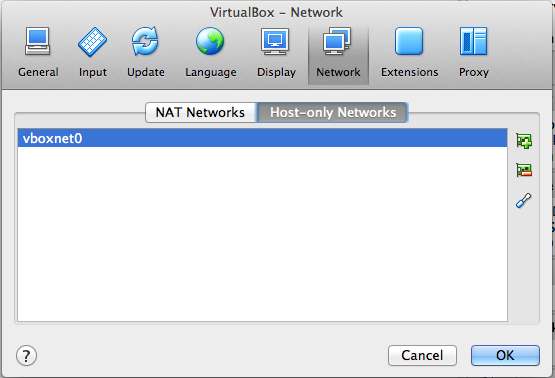Click empty area of network list
Viewport: 555px width, 378px height.
[x=262, y=234]
